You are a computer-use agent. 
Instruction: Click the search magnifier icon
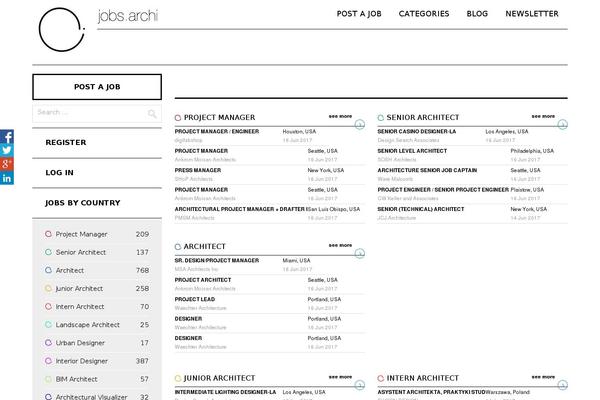pos(152,114)
